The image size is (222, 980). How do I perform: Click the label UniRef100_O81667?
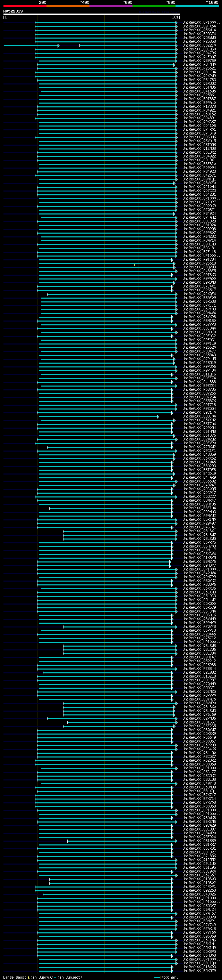199,722
